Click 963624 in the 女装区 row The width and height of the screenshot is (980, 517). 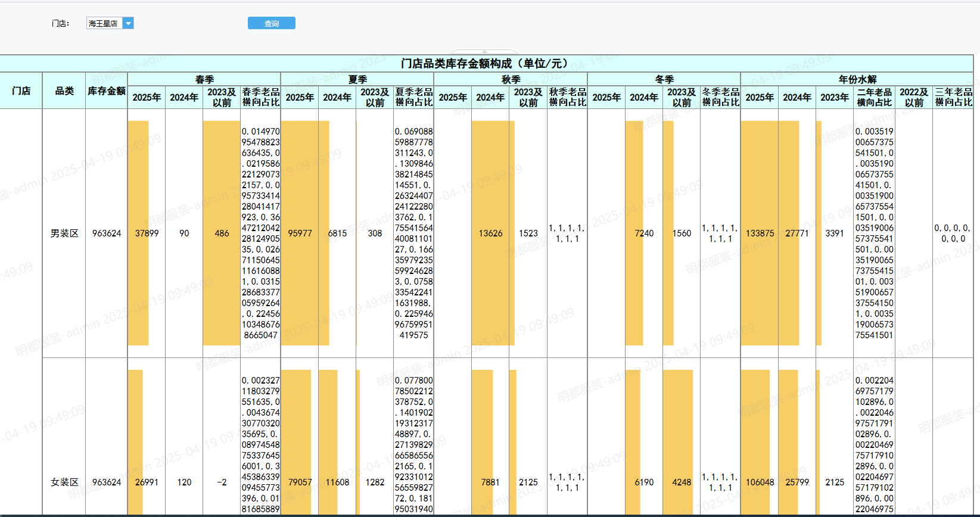107,482
